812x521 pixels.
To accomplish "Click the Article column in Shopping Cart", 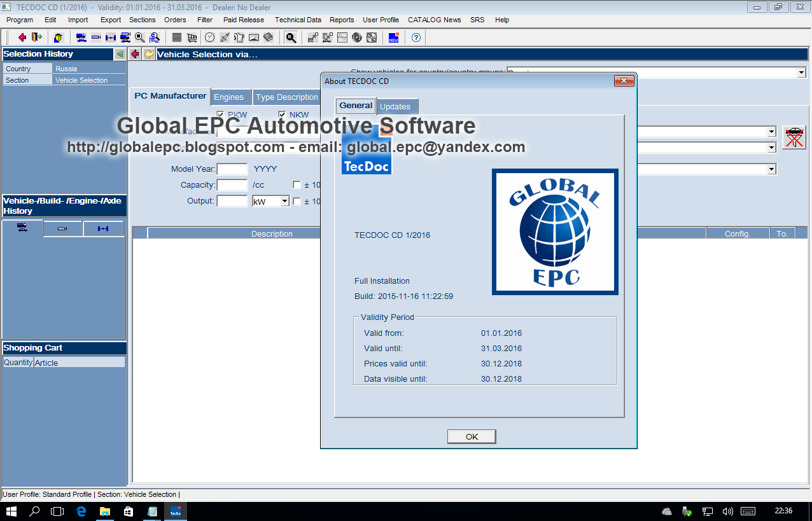I will tap(80, 363).
